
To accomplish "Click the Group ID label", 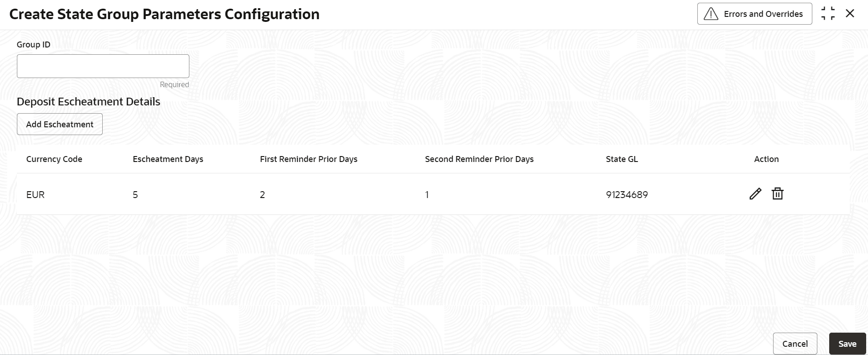I will click(x=33, y=45).
